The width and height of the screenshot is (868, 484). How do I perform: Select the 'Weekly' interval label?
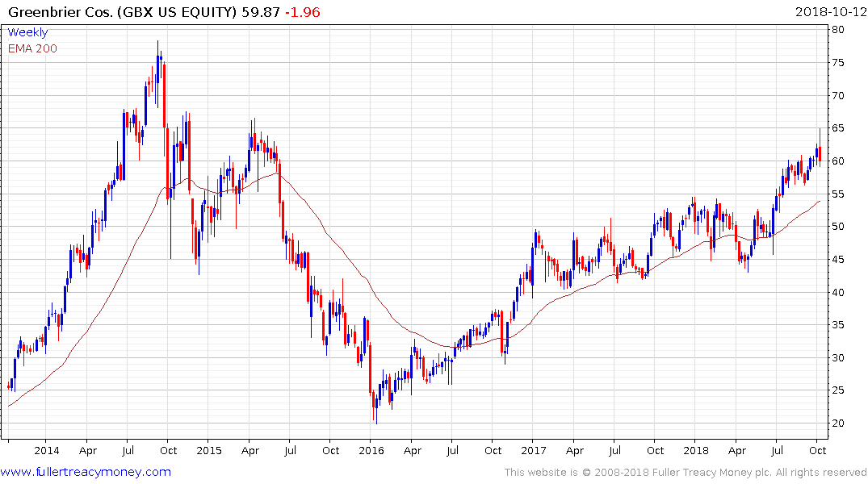(27, 32)
